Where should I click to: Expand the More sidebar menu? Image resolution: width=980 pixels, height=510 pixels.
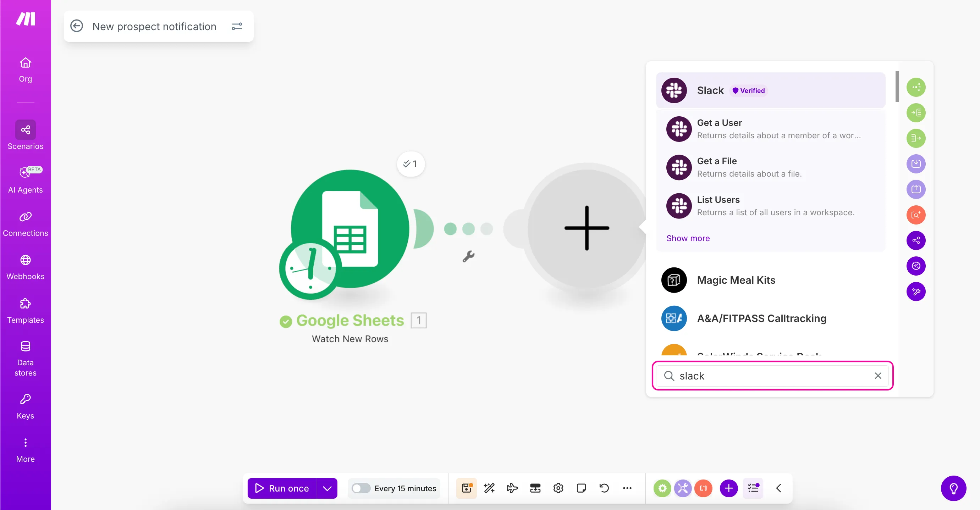[x=26, y=450]
